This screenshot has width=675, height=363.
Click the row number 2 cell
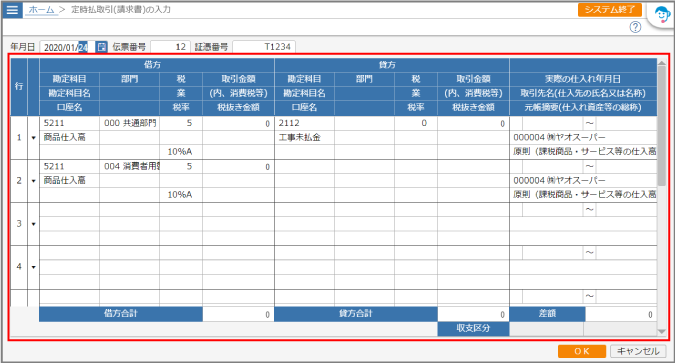[19, 181]
